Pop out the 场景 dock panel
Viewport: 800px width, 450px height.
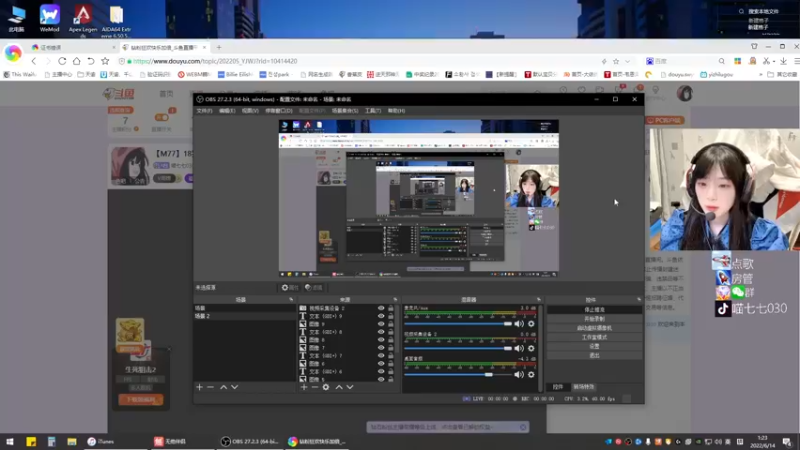tap(291, 299)
